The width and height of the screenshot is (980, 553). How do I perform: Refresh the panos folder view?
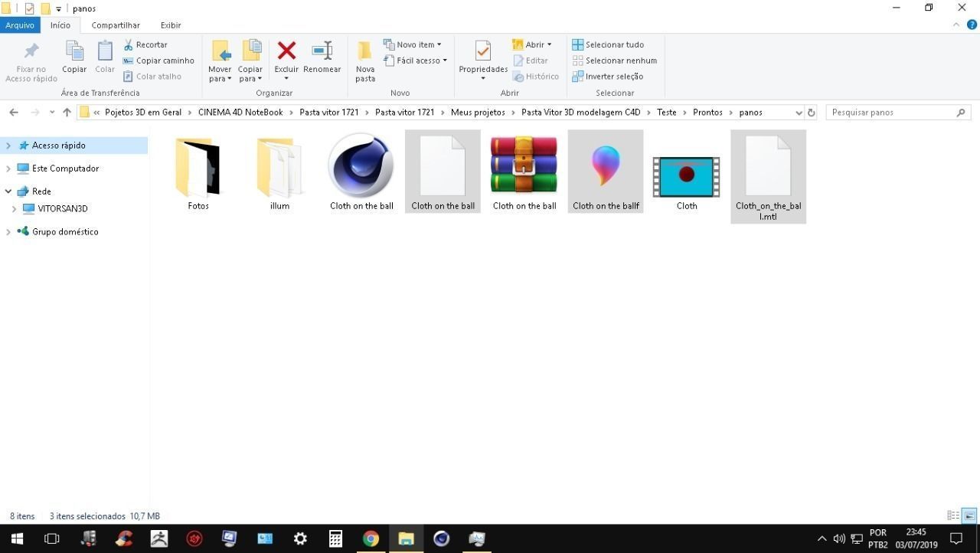point(812,113)
